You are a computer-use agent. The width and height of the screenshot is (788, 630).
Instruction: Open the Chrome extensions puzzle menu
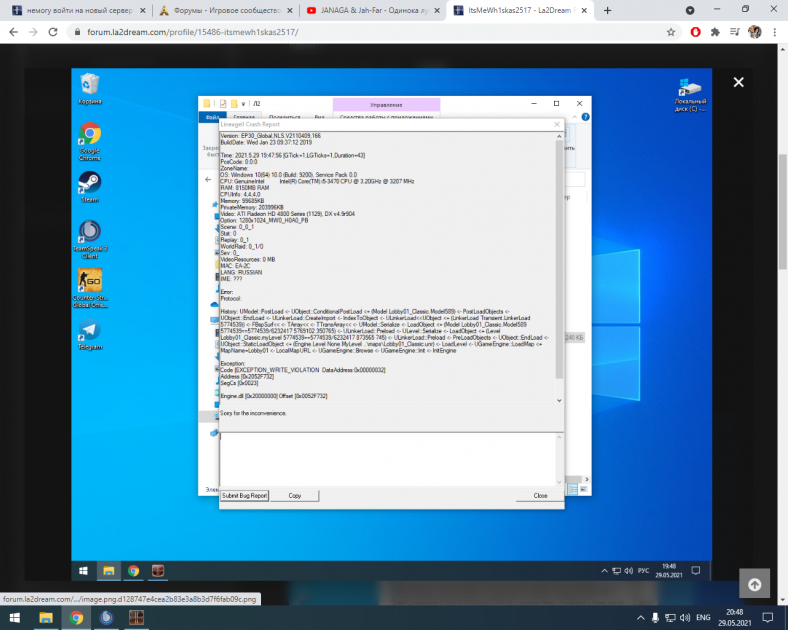click(x=715, y=32)
